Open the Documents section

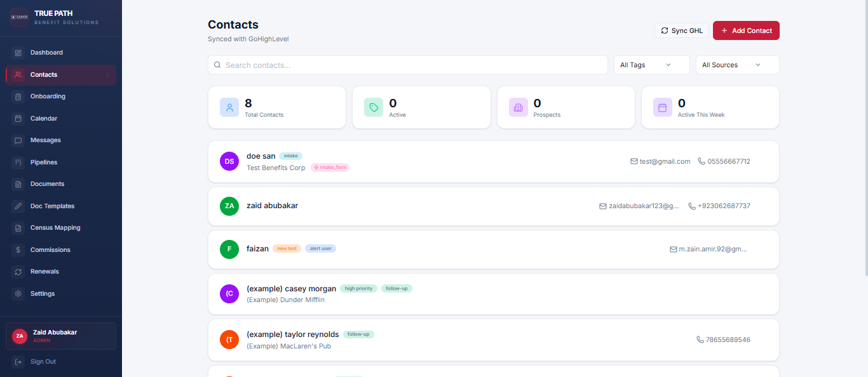[x=48, y=183]
